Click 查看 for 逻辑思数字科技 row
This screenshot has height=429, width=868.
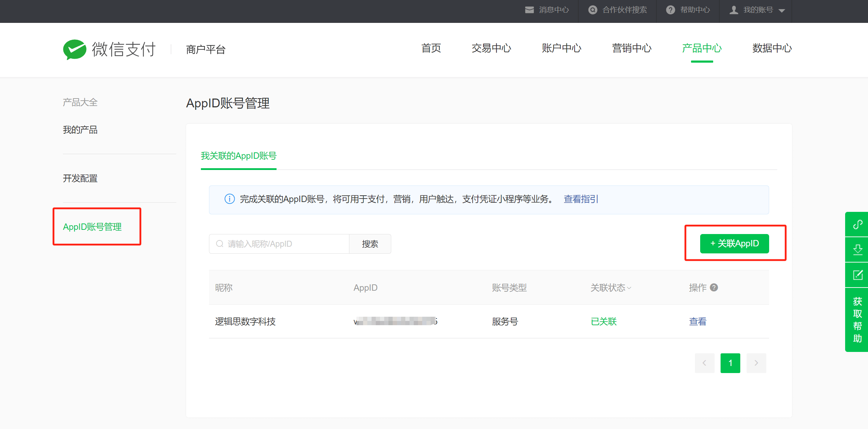point(698,321)
